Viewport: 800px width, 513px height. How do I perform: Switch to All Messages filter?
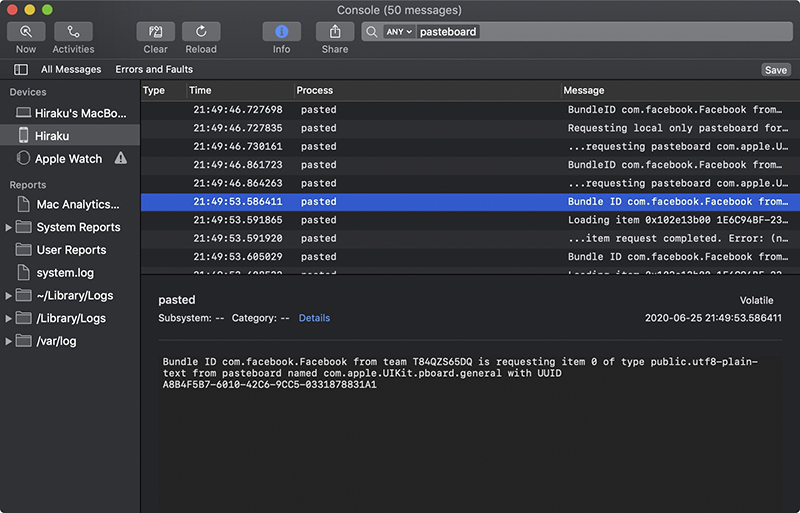(x=71, y=69)
